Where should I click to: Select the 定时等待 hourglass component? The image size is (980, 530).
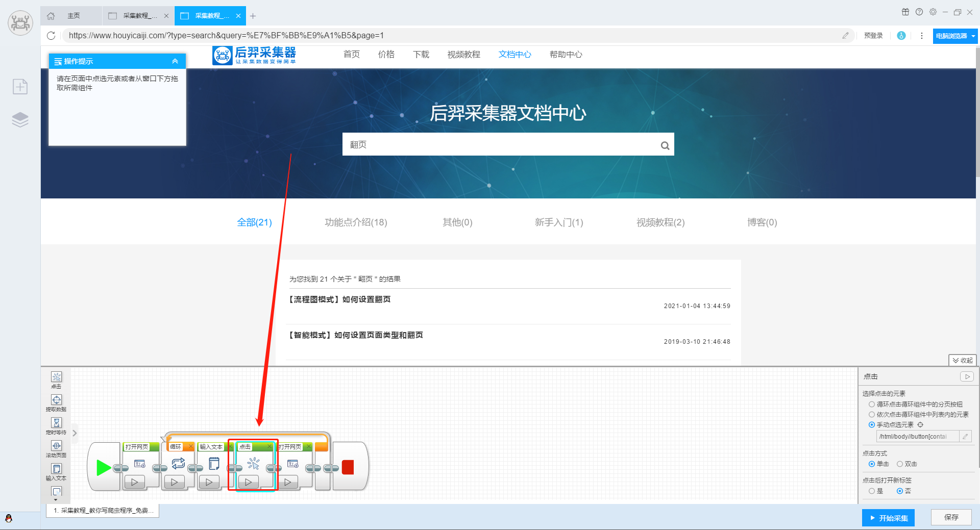pos(56,425)
